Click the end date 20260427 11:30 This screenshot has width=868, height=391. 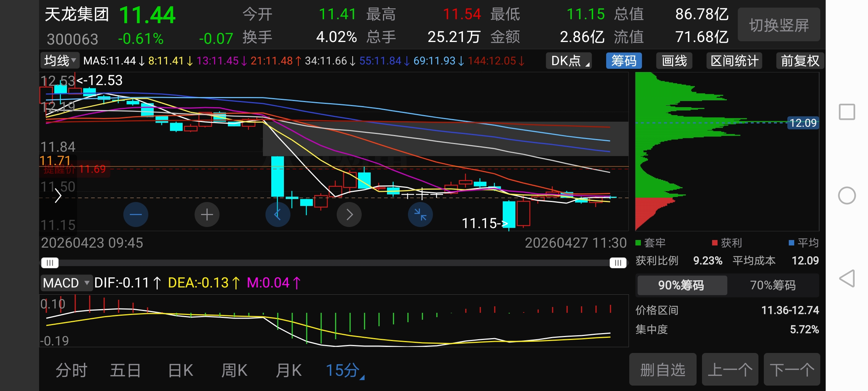coord(576,243)
